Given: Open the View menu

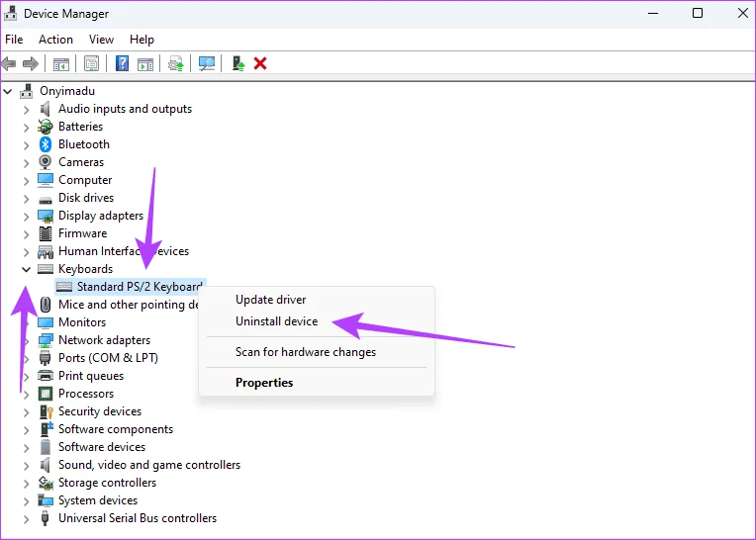Looking at the screenshot, I should tap(101, 40).
